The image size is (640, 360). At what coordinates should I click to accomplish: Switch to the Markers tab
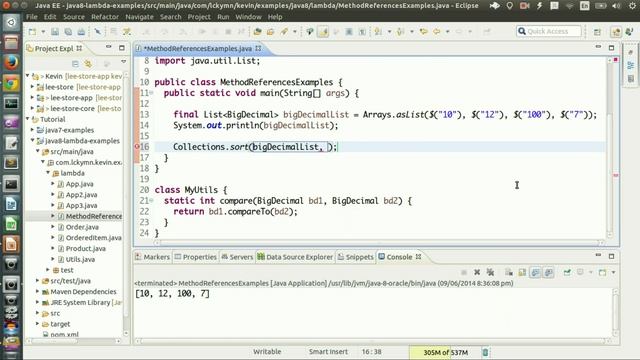pos(152,257)
